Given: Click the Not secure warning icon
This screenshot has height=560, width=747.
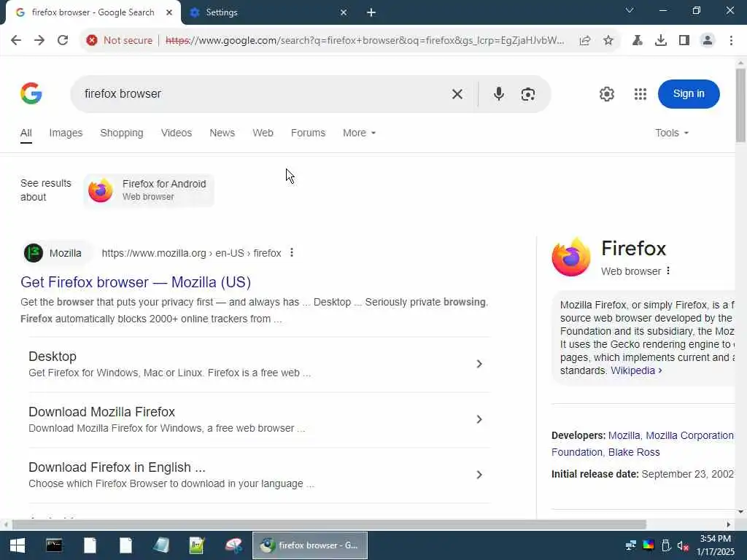Looking at the screenshot, I should point(92,41).
